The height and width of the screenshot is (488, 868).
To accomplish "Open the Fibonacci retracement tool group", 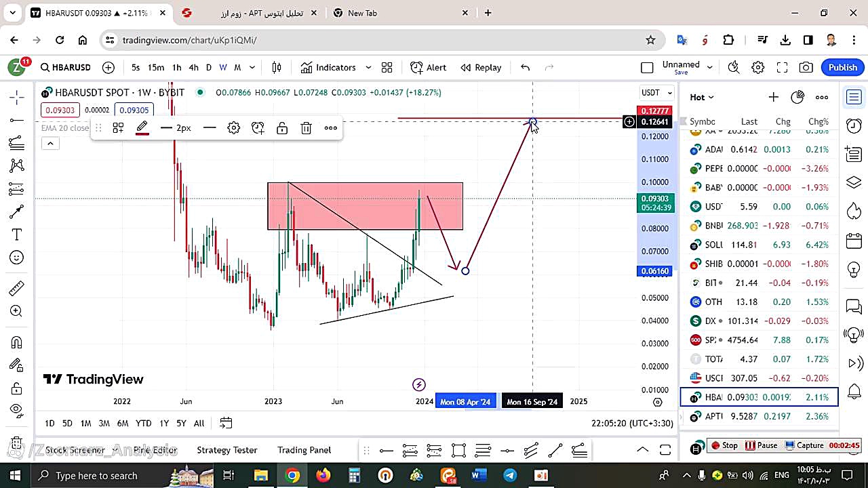I will 16,143.
